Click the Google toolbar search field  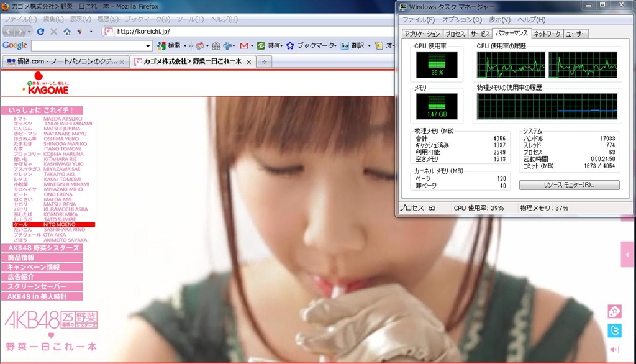click(x=87, y=46)
